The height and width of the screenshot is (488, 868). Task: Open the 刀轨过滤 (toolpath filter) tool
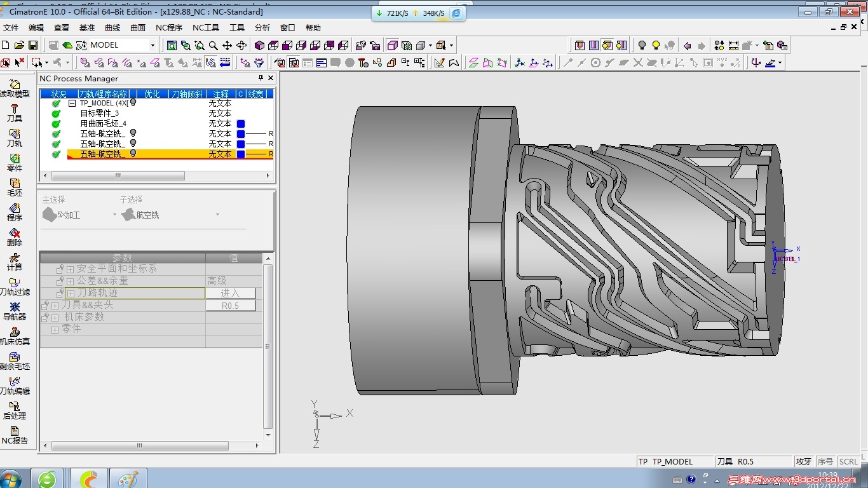click(x=15, y=287)
